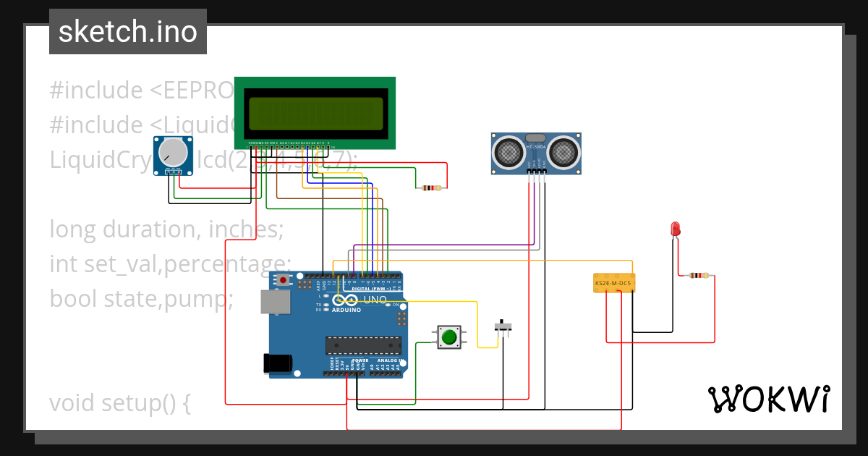Click the ATmega chip on the UNO
This screenshot has width=868, height=456.
(362, 345)
